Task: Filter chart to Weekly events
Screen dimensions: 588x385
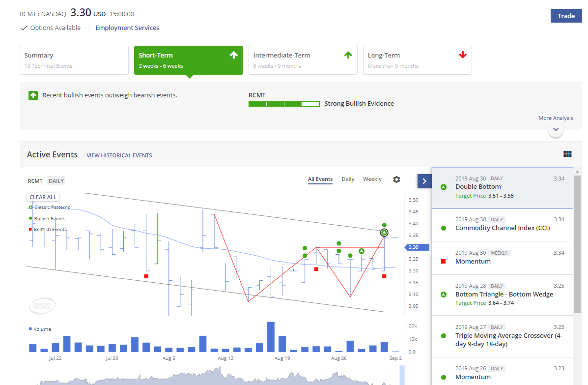Action: point(372,179)
